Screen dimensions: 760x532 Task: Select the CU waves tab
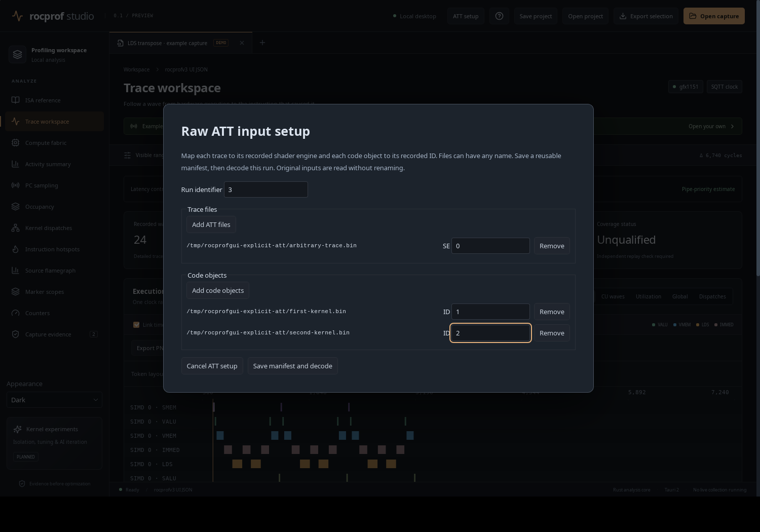point(613,296)
